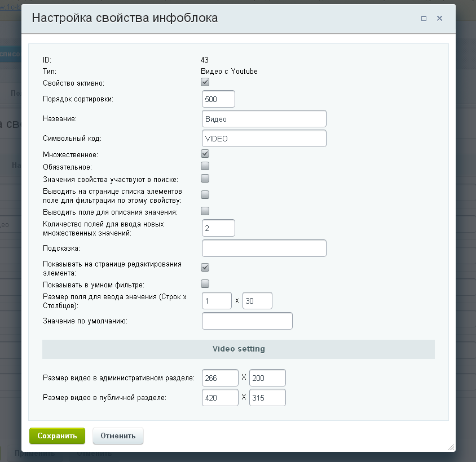This screenshot has width=476, height=462.
Task: Click the 'Порядок сортировки' field with 500
Action: click(218, 99)
